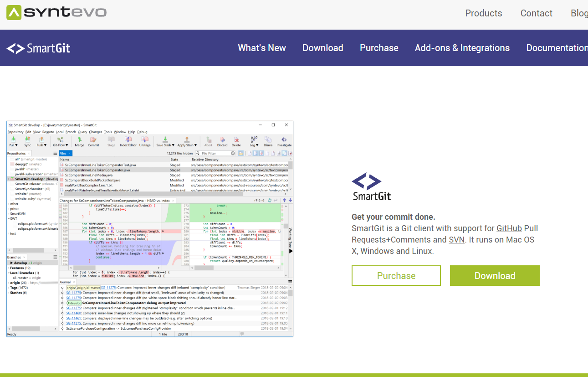This screenshot has height=377, width=588.
Task: Open the What's New page
Action: click(x=262, y=48)
